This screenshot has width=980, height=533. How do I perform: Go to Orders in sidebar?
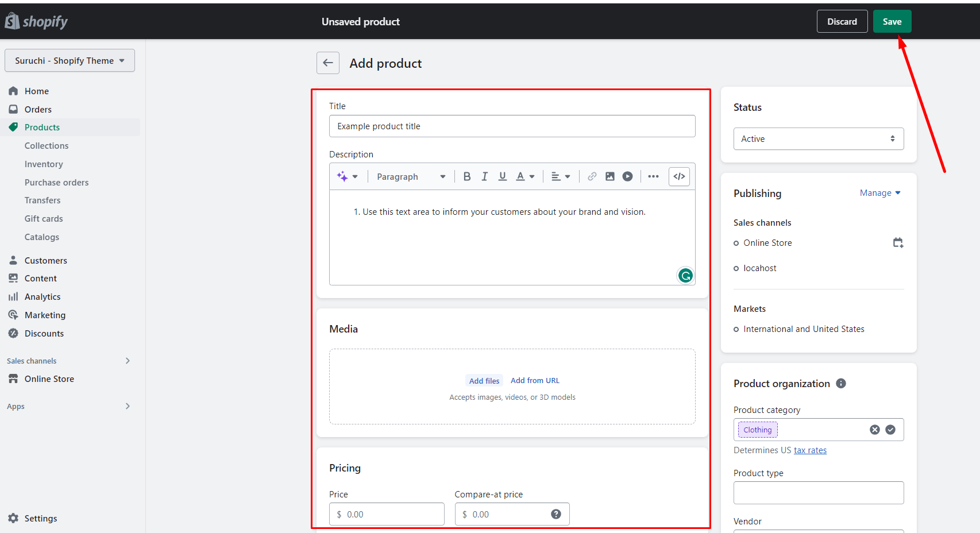[x=38, y=110]
